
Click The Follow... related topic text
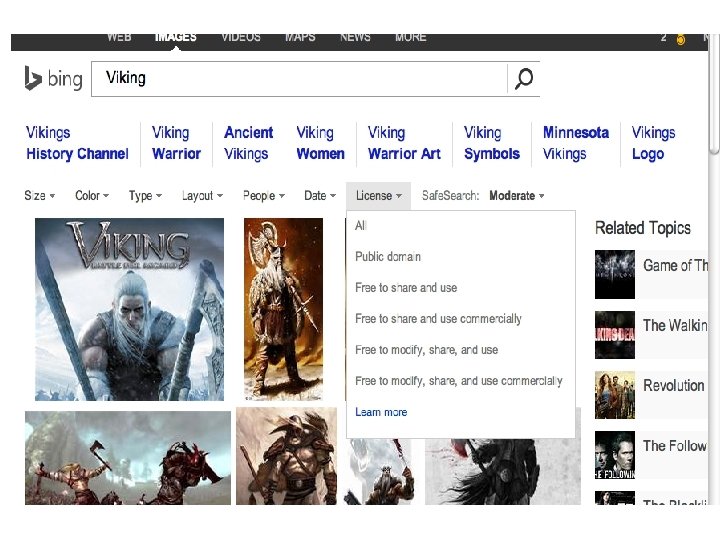675,446
